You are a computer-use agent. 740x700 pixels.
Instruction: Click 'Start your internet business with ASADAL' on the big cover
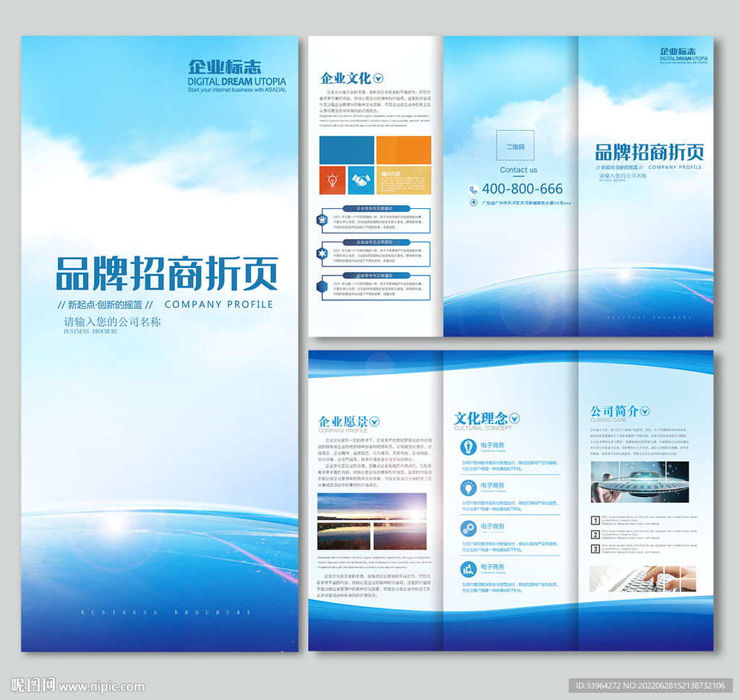coord(237,90)
